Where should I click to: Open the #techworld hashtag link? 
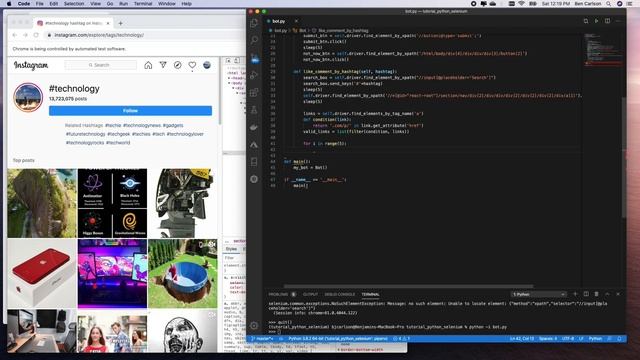[118, 143]
